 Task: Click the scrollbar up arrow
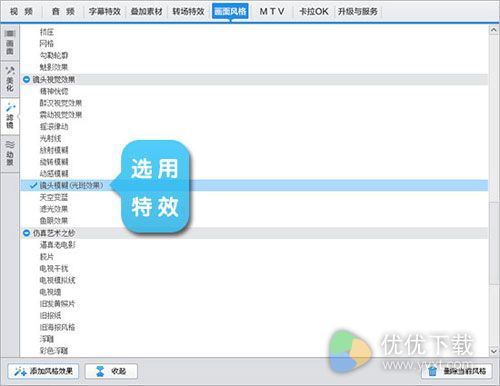494,30
